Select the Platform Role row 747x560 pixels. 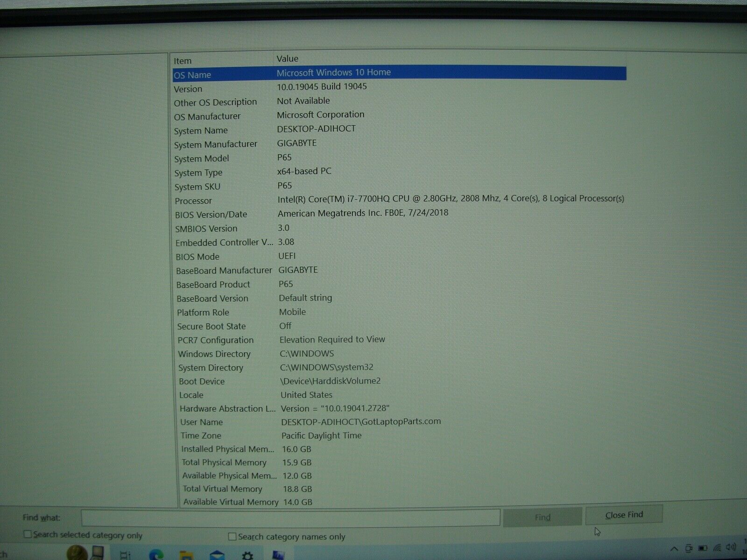point(401,312)
